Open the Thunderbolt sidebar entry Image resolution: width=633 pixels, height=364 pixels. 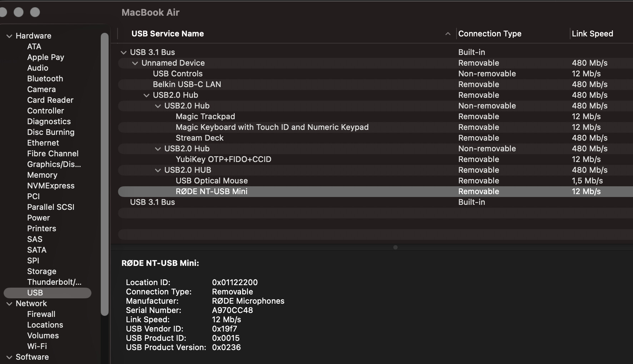(x=54, y=282)
